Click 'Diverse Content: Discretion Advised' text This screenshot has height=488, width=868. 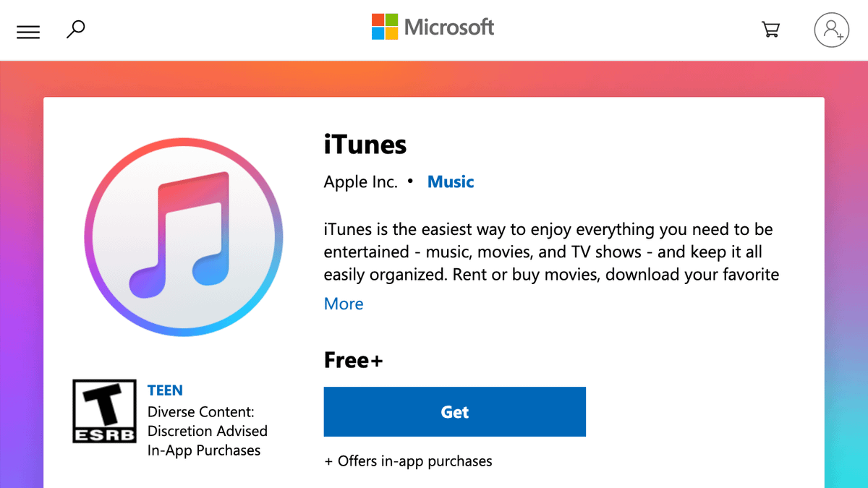[x=201, y=412]
